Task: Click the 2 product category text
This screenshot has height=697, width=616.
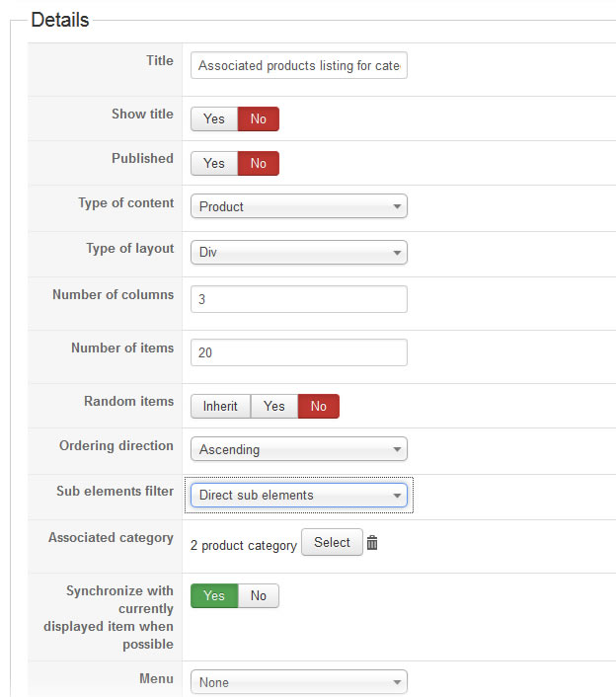Action: (244, 546)
